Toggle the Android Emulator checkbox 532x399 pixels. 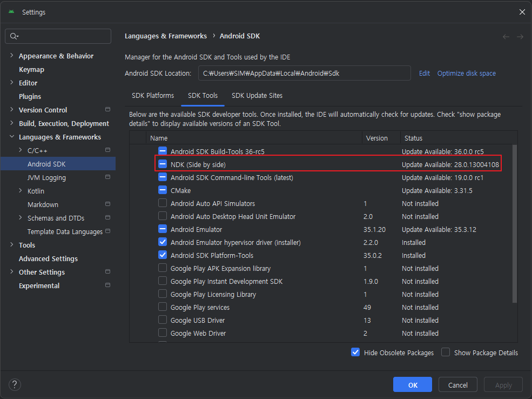tap(163, 229)
